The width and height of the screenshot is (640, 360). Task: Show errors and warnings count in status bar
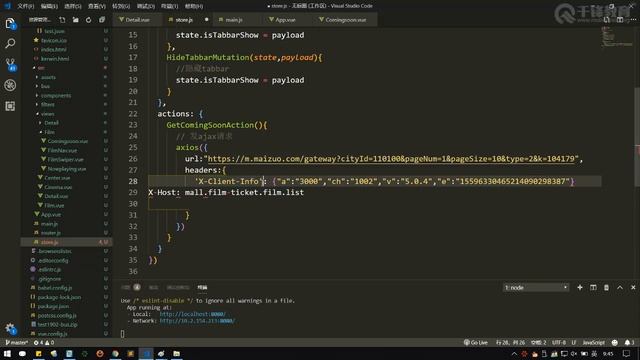point(44,342)
